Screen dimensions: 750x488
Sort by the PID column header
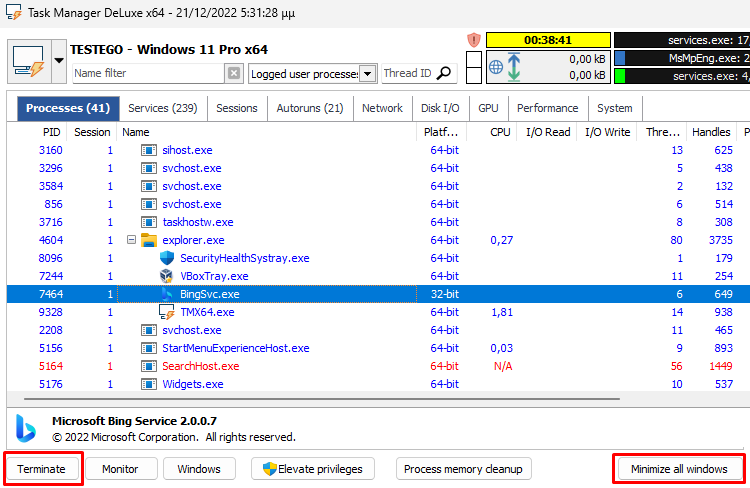click(x=37, y=132)
